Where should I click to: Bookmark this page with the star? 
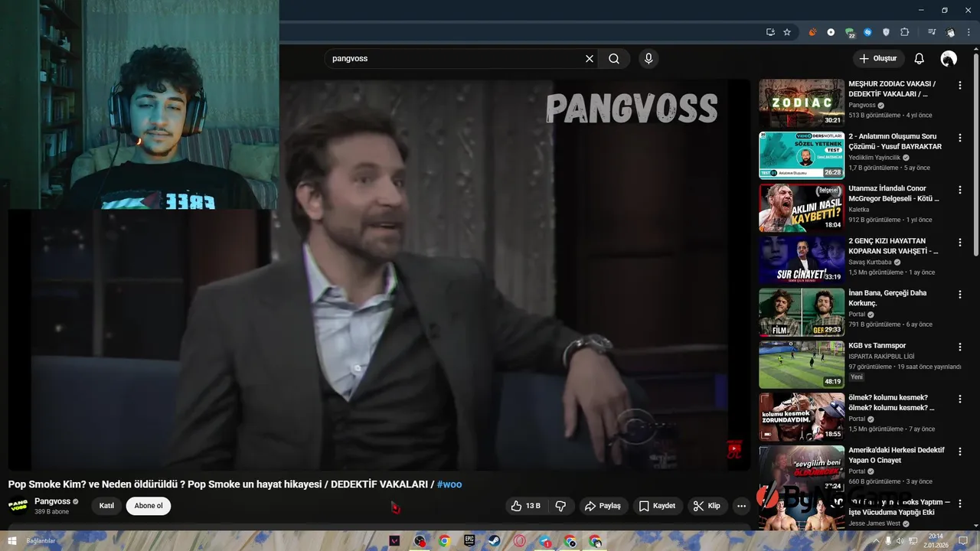point(787,32)
